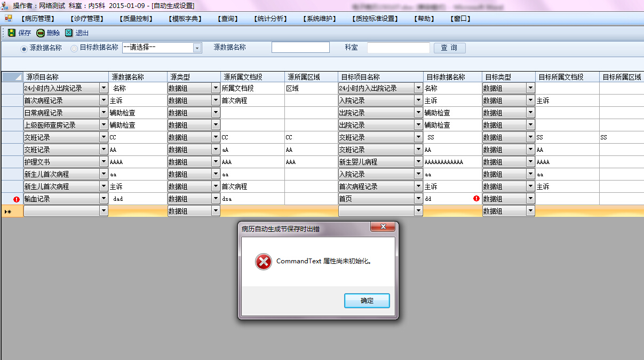
Task: Click the 目标项目名称 column header
Action: pos(381,77)
